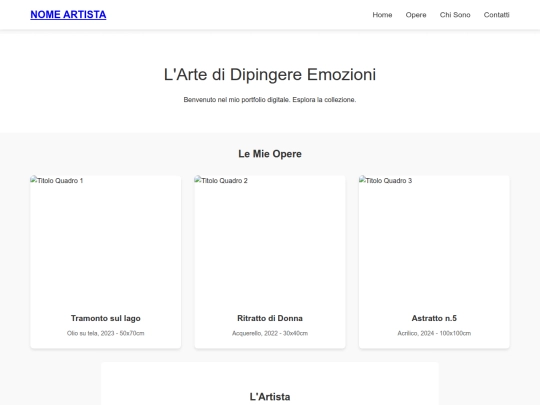Open the Contatti navigation link
The width and height of the screenshot is (540, 405).
[x=497, y=15]
